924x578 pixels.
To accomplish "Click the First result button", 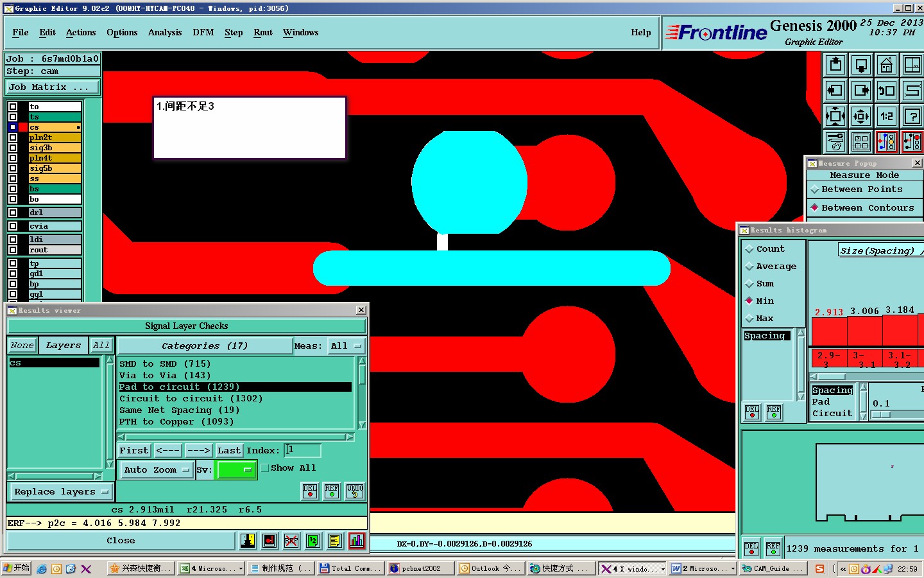I will pos(134,451).
